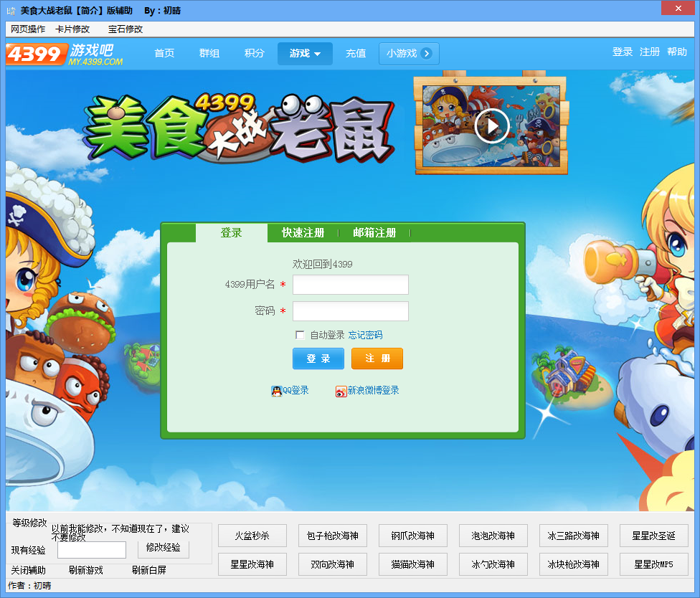Image resolution: width=700 pixels, height=598 pixels.
Task: Switch to the 登录 tab
Action: (x=231, y=232)
